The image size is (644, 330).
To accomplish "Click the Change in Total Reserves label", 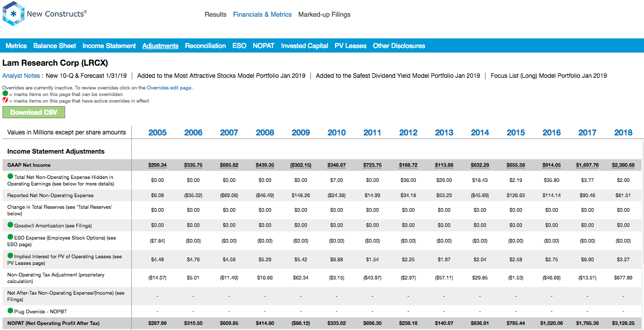I will [x=60, y=210].
